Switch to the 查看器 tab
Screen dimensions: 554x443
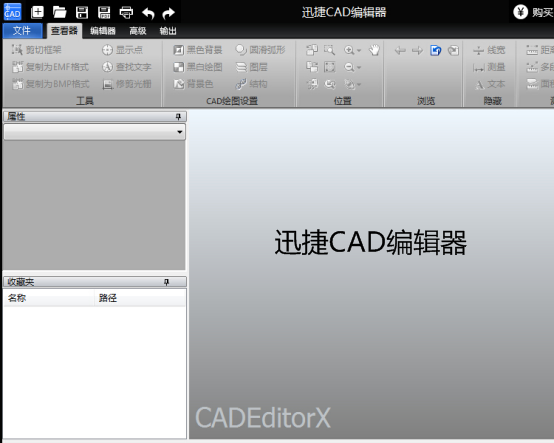tap(64, 31)
